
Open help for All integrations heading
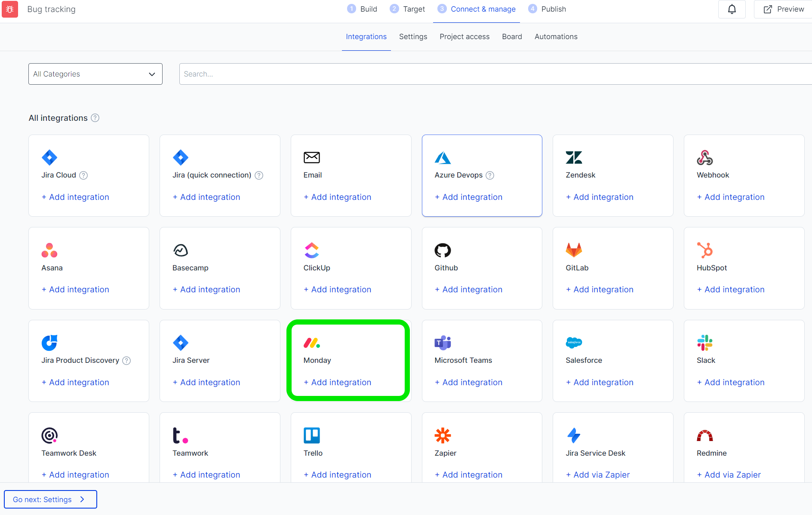click(x=95, y=118)
